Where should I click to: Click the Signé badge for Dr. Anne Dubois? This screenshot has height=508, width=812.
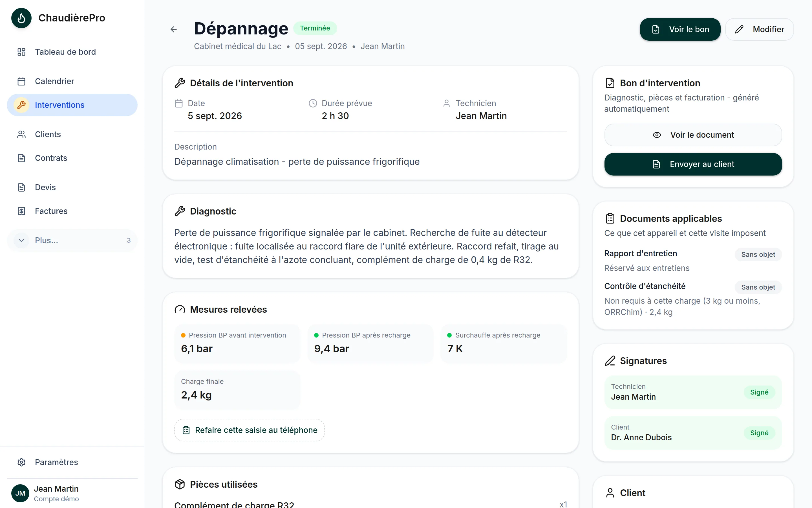[759, 433]
